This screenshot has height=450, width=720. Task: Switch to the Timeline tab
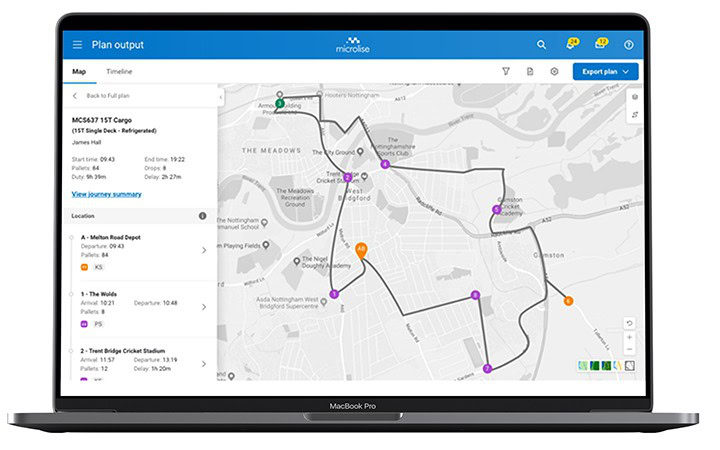coord(119,72)
